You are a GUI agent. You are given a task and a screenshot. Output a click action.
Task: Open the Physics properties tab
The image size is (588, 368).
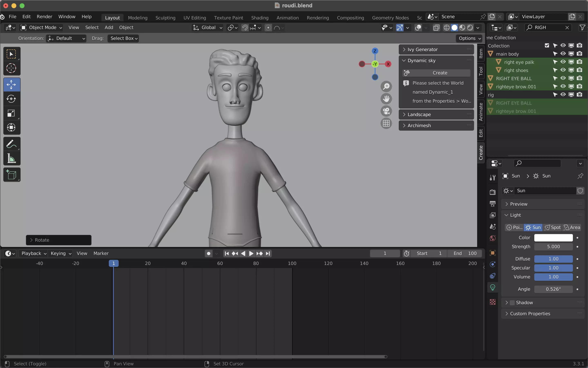pos(492,265)
